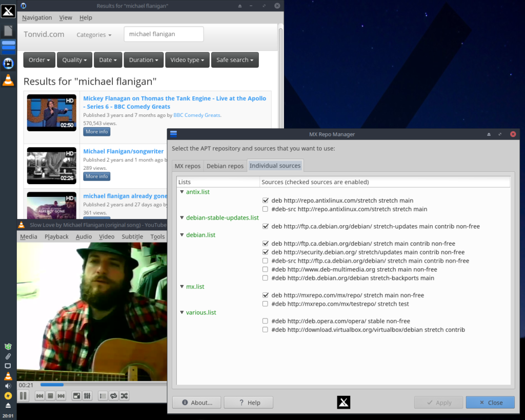
Task: Click VLC cone icon in system tray
Action: pos(8,376)
